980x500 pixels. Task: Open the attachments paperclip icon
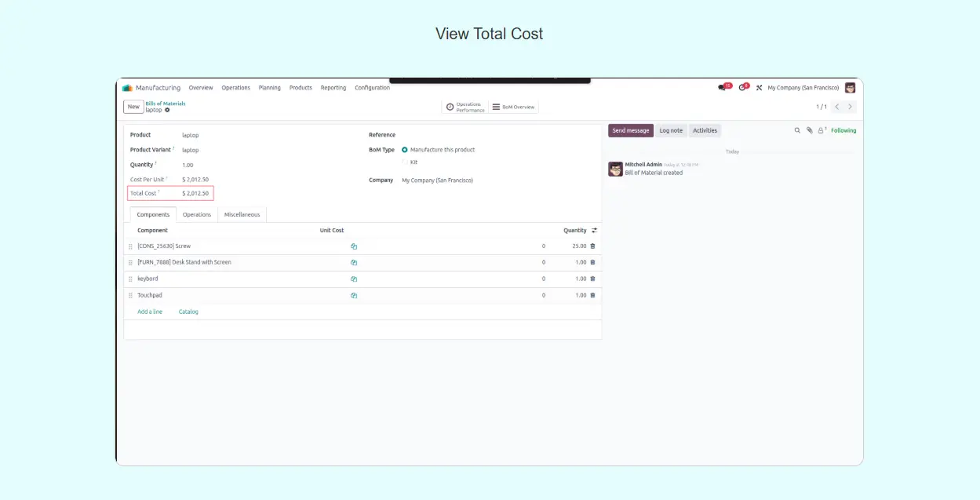[x=809, y=130]
